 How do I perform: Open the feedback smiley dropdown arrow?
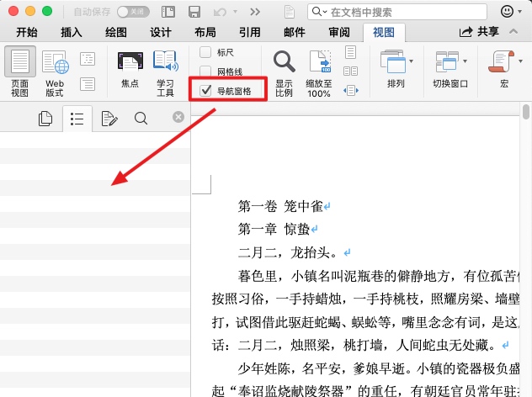click(x=520, y=12)
